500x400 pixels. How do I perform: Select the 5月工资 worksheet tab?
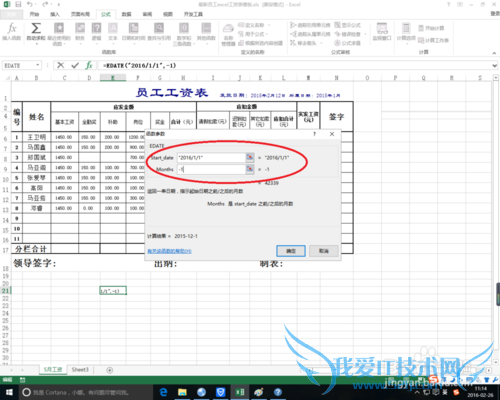pyautogui.click(x=53, y=370)
